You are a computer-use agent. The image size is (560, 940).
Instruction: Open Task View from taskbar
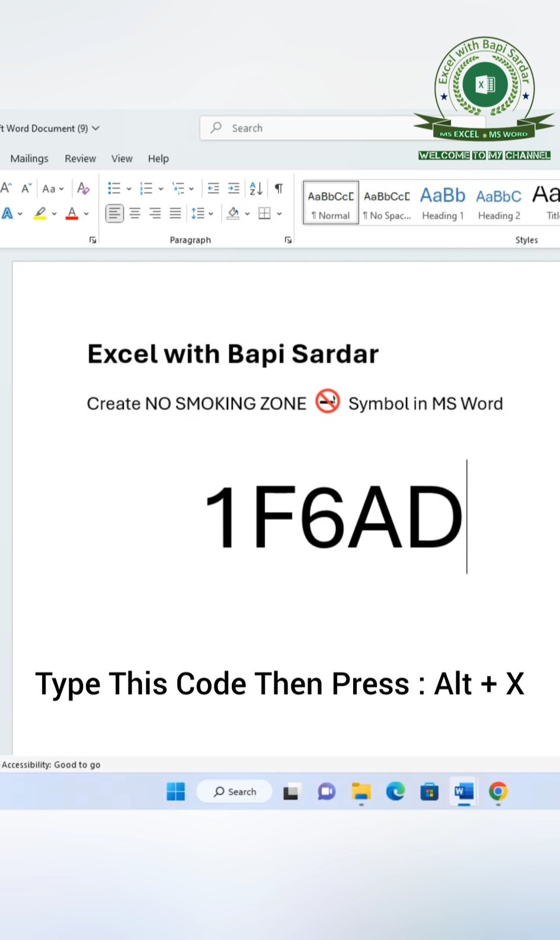coord(290,792)
